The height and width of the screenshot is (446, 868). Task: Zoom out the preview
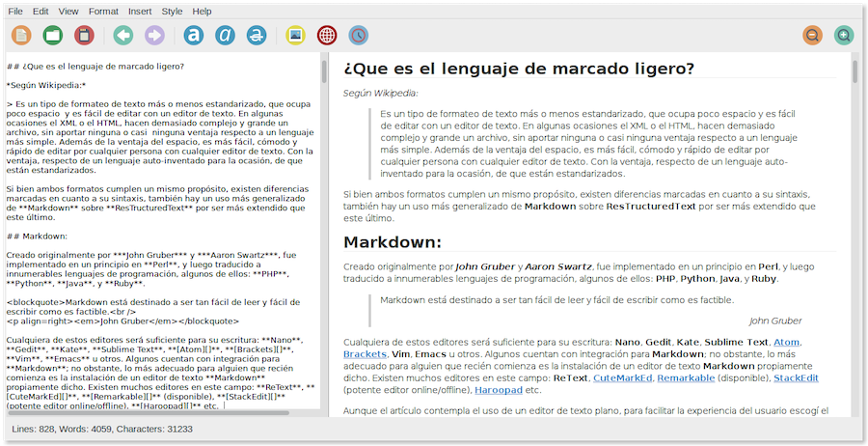[812, 36]
